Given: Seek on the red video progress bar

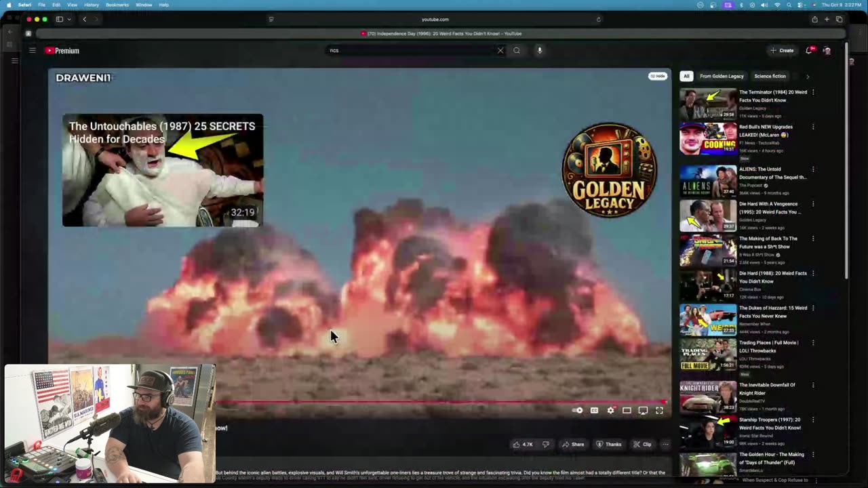Looking at the screenshot, I should tap(441, 402).
